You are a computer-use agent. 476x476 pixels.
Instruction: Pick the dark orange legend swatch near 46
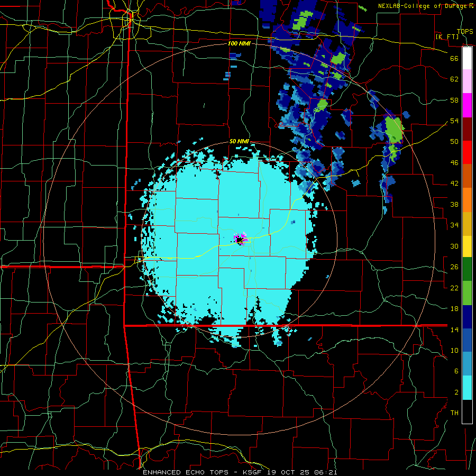(467, 176)
